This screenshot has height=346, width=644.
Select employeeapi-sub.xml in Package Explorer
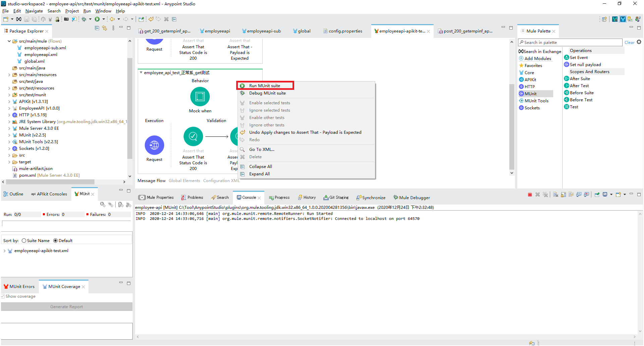click(42, 48)
